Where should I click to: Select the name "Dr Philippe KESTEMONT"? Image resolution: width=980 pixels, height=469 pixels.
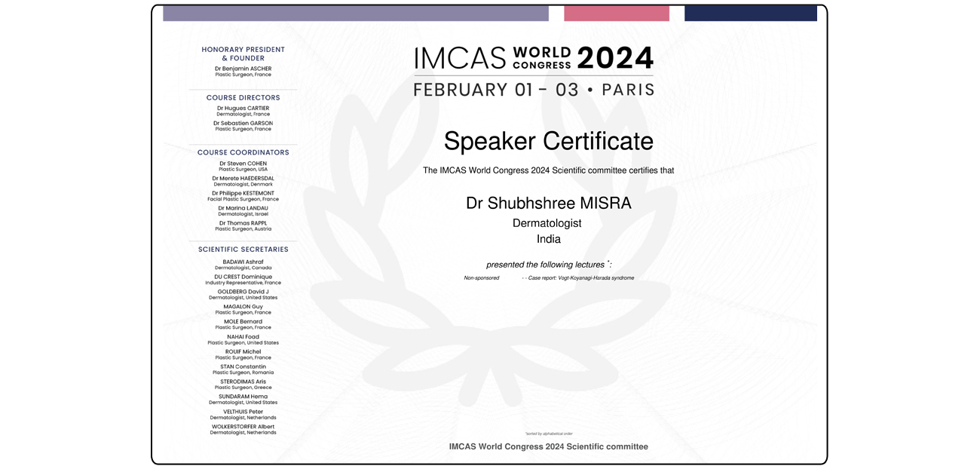pos(243,193)
